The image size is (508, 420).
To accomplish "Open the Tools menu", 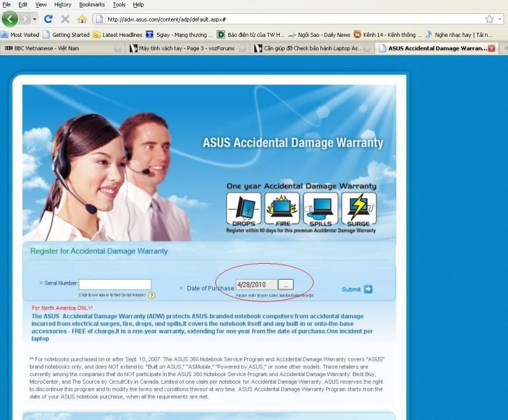I will [119, 4].
